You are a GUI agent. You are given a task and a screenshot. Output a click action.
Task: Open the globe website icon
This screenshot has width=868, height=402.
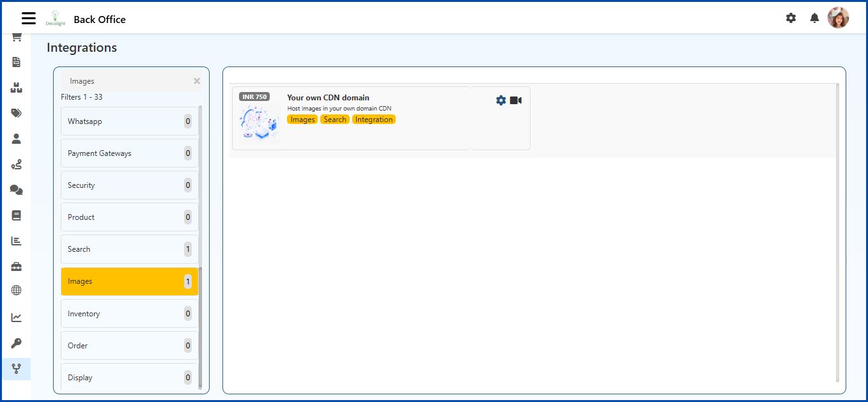16,292
